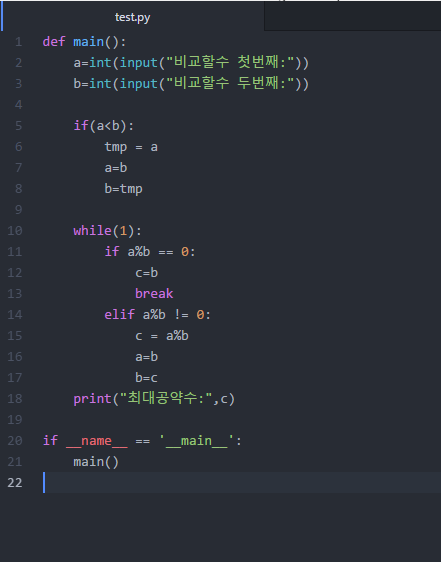The height and width of the screenshot is (562, 441).
Task: Click the 'print' call on line 18
Action: [93, 399]
